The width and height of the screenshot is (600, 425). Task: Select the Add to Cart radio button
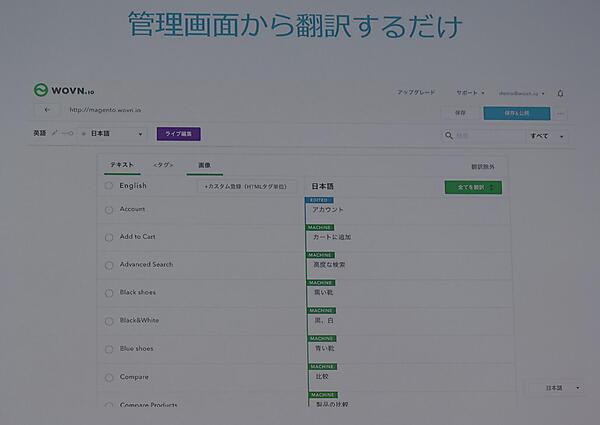point(109,237)
